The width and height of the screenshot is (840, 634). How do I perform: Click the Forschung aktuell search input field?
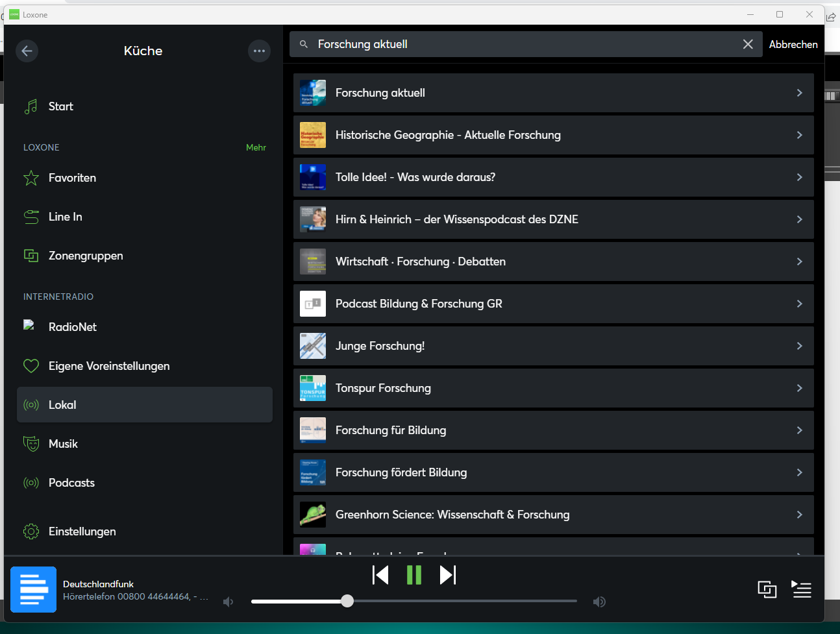point(519,44)
